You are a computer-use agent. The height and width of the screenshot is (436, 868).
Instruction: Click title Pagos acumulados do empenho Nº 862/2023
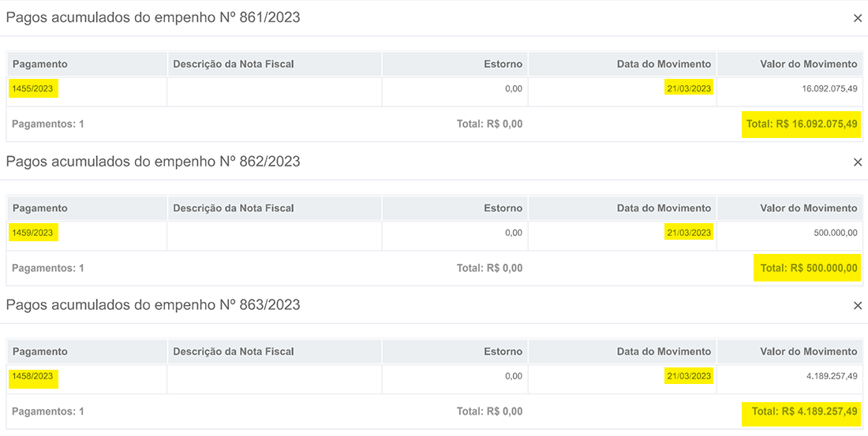click(x=153, y=162)
